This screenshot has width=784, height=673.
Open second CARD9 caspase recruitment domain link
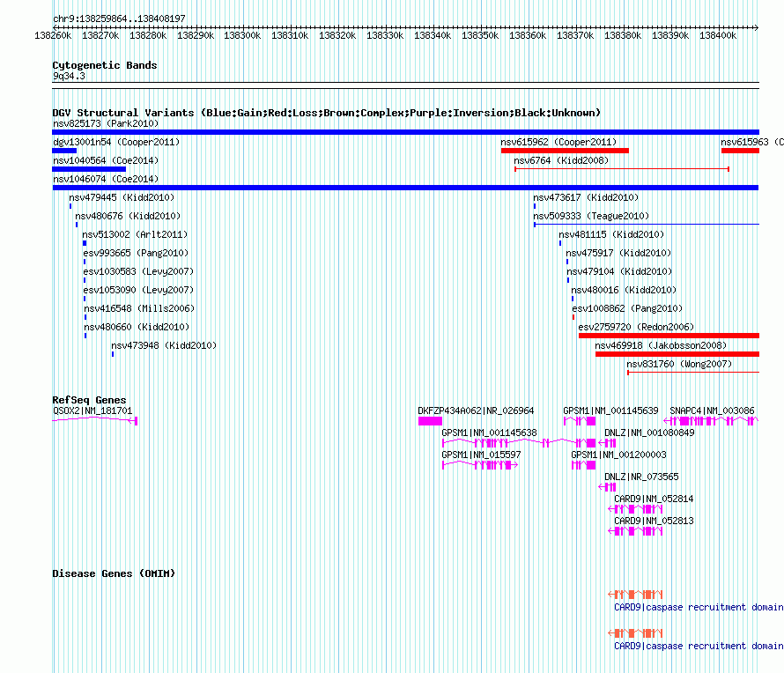click(699, 647)
